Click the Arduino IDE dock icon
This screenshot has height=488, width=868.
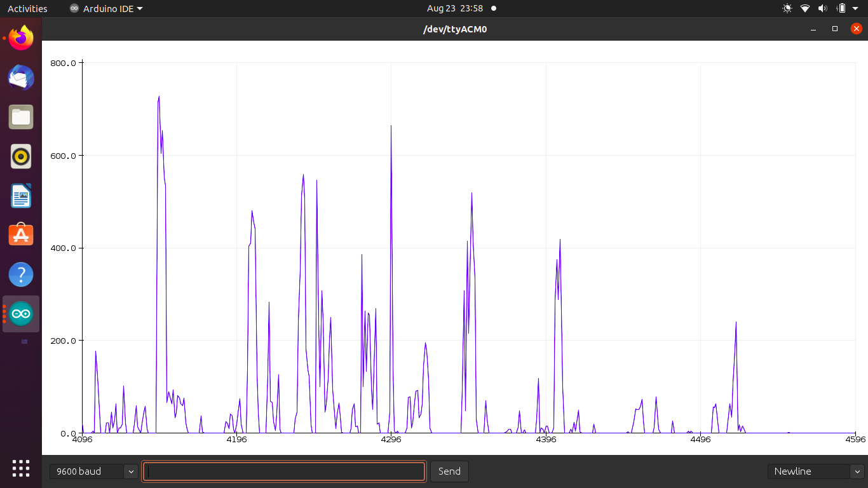[21, 314]
